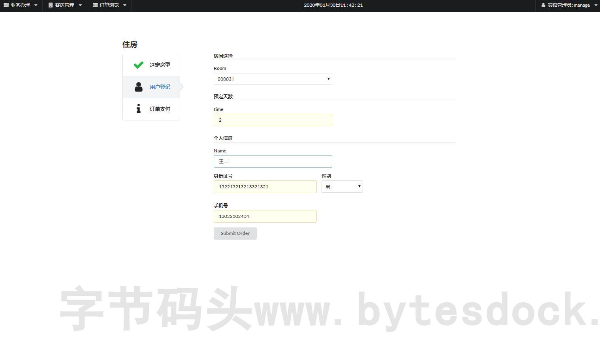The height and width of the screenshot is (364, 600).
Task: Click the card icon beside 业务办理
Action: pos(6,5)
